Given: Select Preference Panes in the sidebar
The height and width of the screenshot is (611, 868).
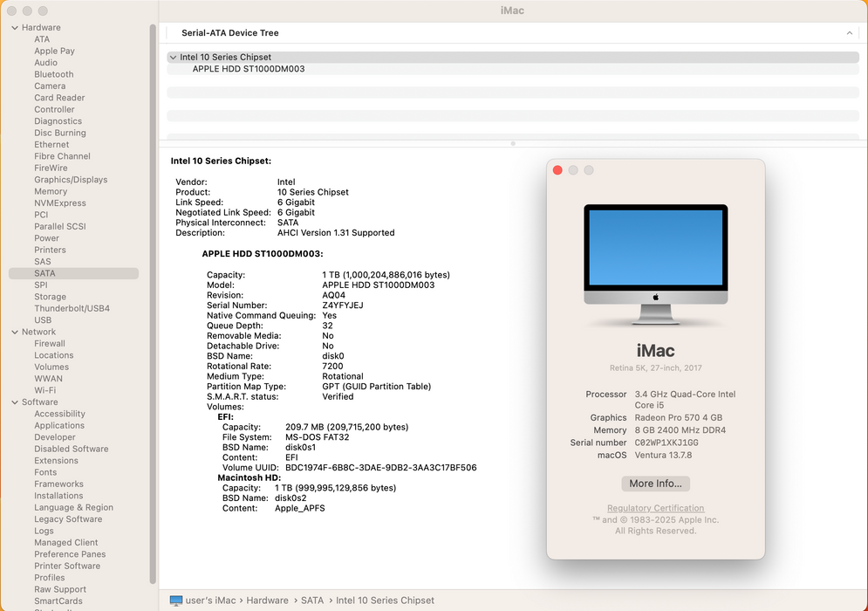Looking at the screenshot, I should pos(70,554).
